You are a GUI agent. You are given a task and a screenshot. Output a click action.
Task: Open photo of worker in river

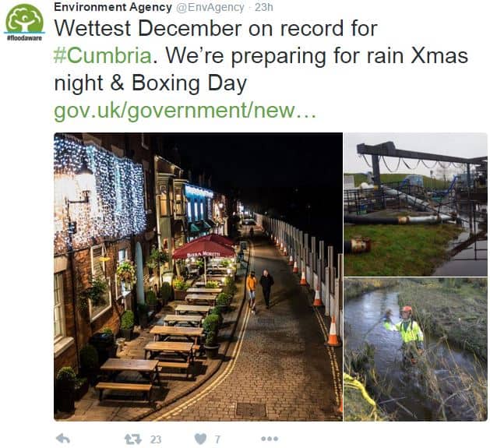(x=416, y=349)
